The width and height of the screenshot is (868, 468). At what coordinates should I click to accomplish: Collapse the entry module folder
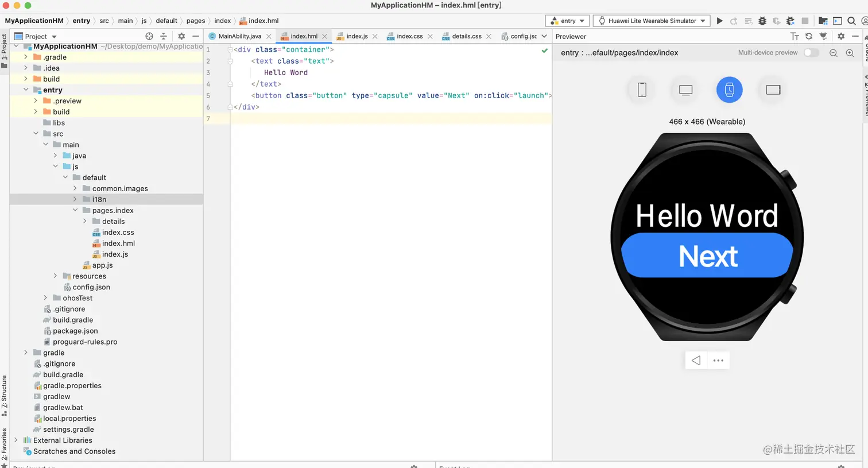pos(26,90)
